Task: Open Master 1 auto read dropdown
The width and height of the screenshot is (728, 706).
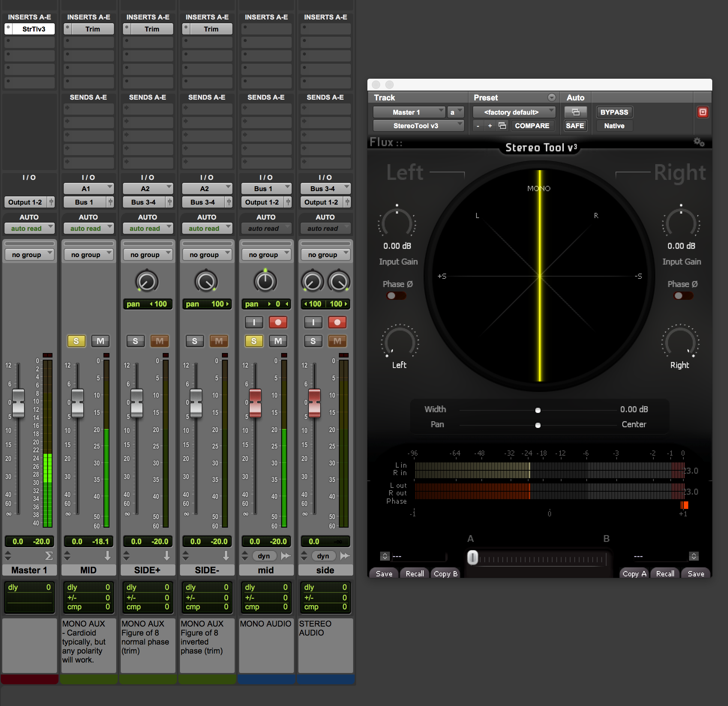Action: pos(30,228)
